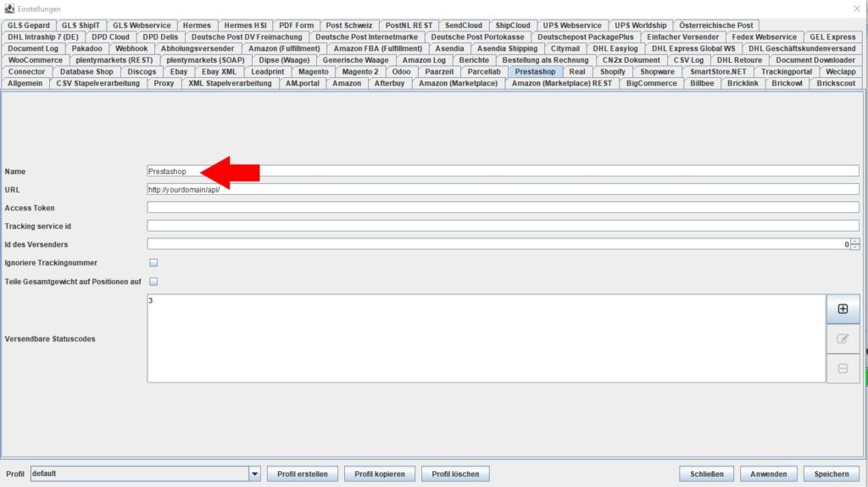Open the plentymarkets (REST) tab

[x=114, y=60]
